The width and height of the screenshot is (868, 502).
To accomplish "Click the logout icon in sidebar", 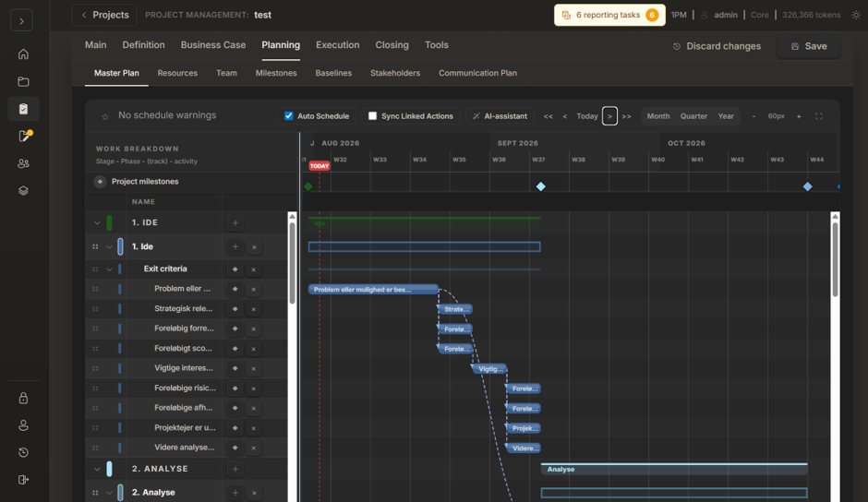I will pyautogui.click(x=23, y=479).
